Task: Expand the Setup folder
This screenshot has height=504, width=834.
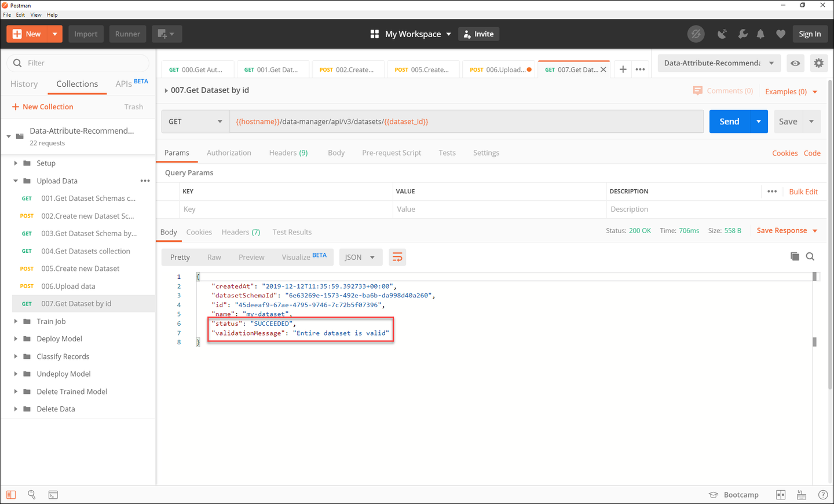Action: click(16, 163)
